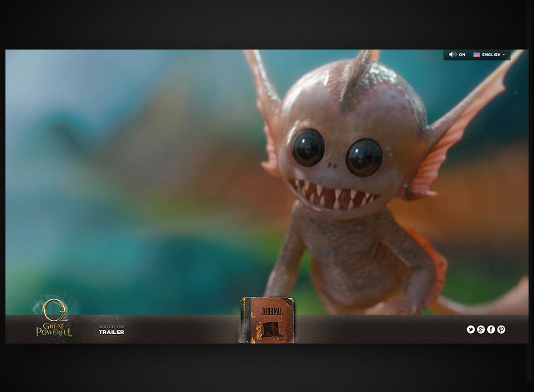This screenshot has width=534, height=392.
Task: Open the Journal book in the bottom bar
Action: (267, 321)
